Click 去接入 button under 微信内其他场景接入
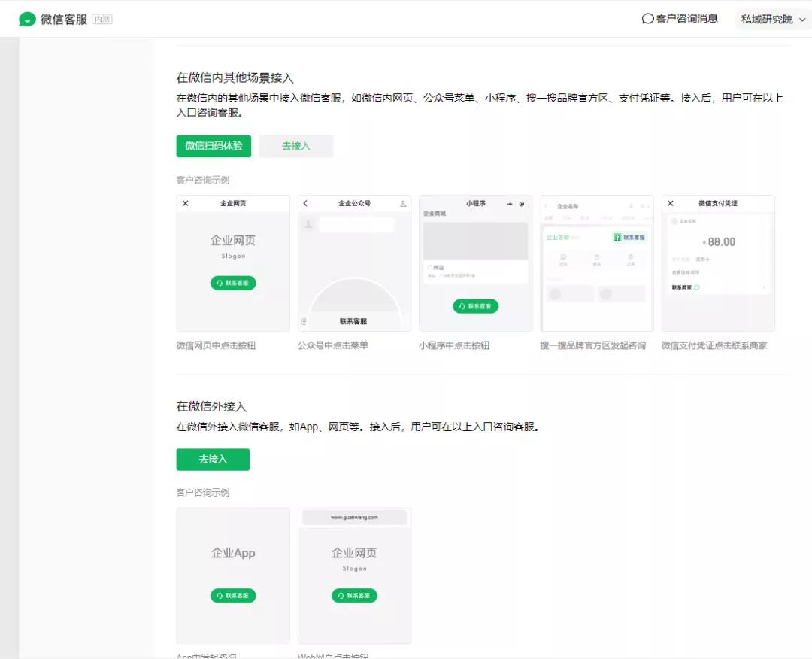This screenshot has width=812, height=659. pos(295,146)
